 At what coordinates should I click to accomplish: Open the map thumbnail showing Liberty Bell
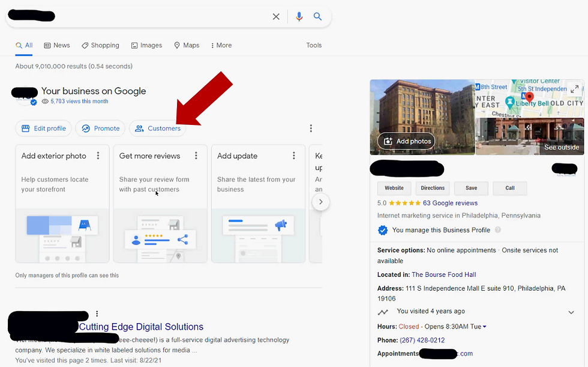pos(530,99)
